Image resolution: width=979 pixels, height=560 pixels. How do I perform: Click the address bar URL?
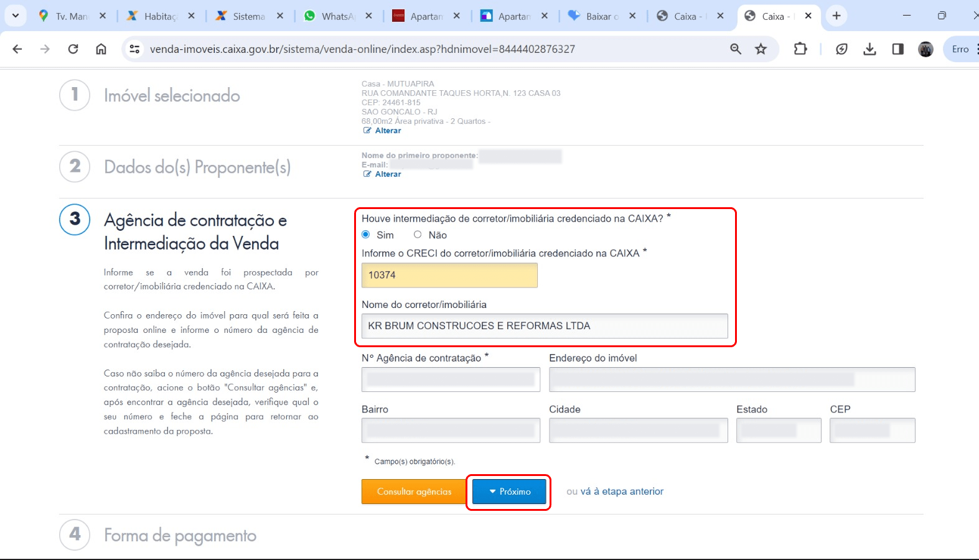point(362,49)
